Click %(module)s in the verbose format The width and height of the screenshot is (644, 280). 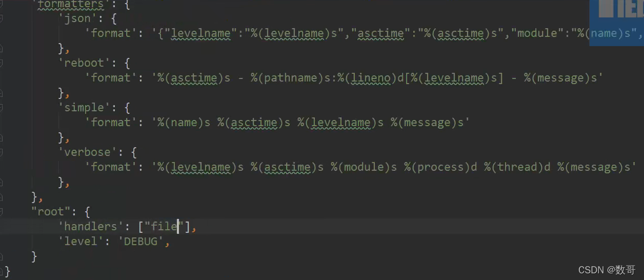click(x=364, y=167)
